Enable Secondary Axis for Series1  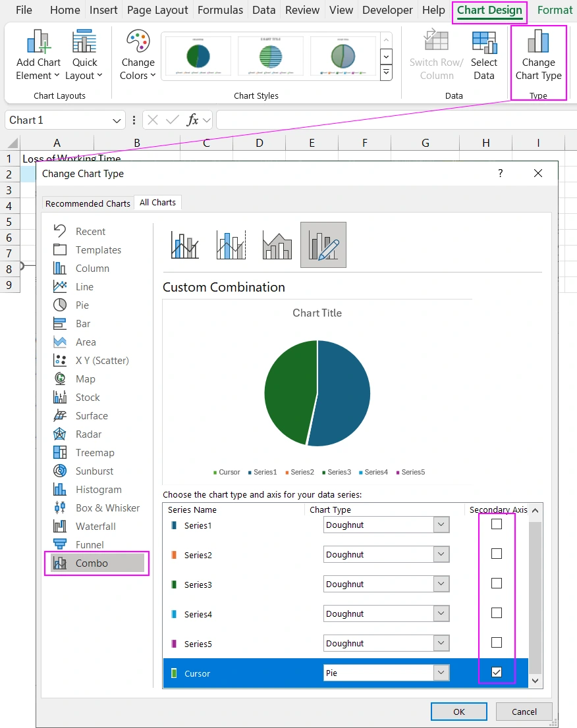click(497, 525)
